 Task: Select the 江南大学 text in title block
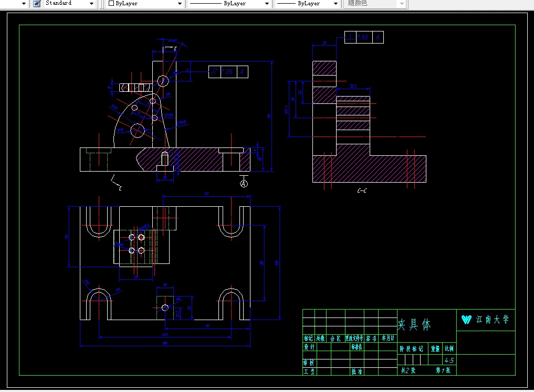coord(492,319)
